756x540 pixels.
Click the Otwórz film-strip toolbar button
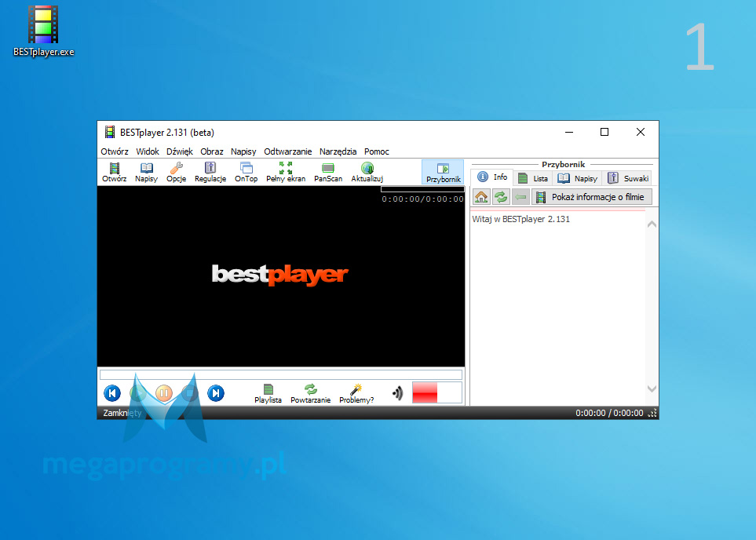(x=115, y=172)
